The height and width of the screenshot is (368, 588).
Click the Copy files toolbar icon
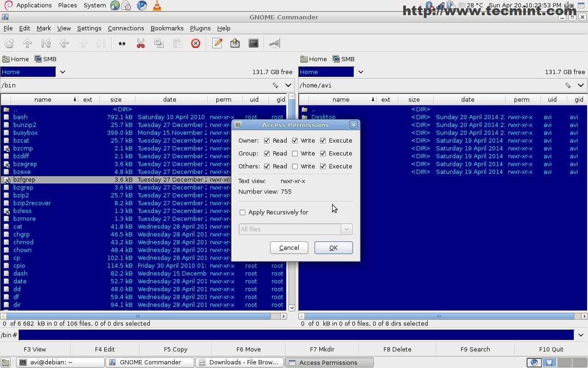[x=159, y=44]
